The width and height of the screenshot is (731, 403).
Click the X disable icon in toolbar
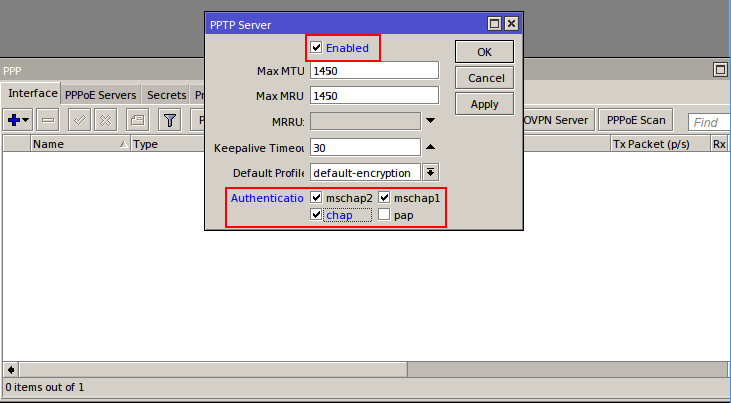tap(105, 121)
